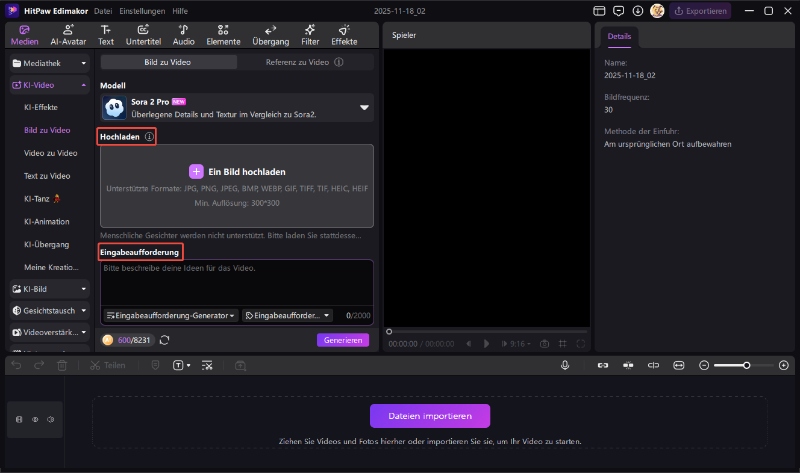This screenshot has height=473, width=800.
Task: Toggle track visibility eye icon
Action: coord(35,419)
